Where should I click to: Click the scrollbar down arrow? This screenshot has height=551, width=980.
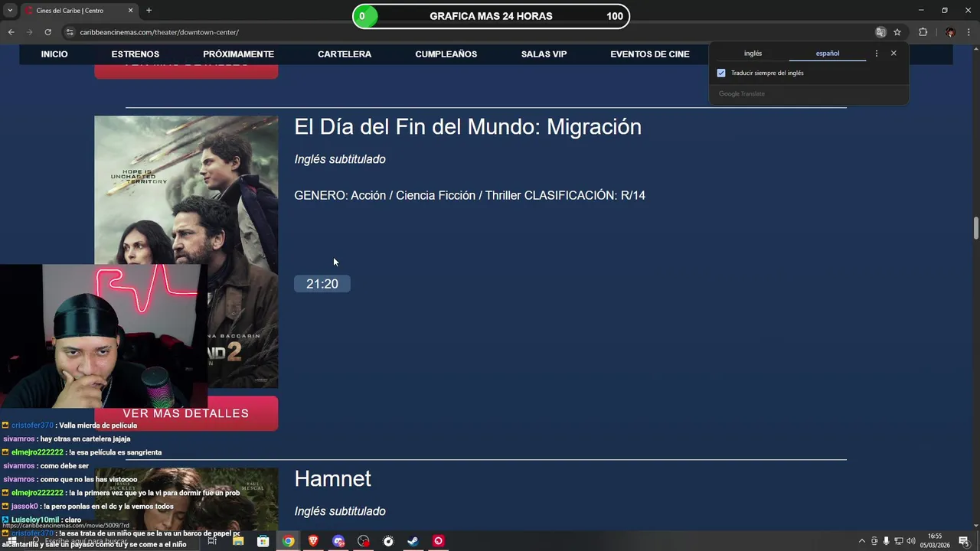coord(975,527)
